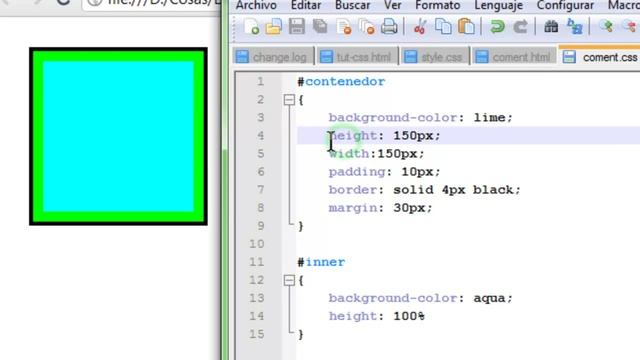Click the New file toolbar icon
The width and height of the screenshot is (640, 360).
pos(251,27)
